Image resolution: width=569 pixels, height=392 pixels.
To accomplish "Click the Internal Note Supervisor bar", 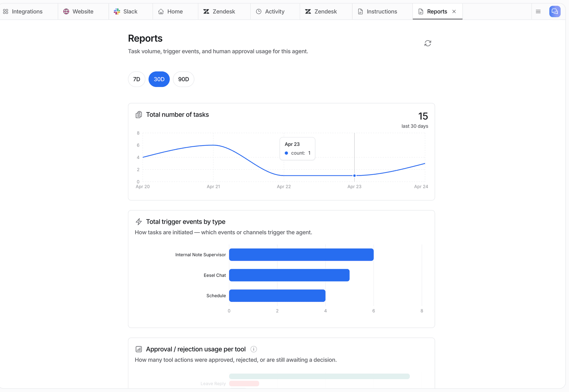I will (x=301, y=255).
